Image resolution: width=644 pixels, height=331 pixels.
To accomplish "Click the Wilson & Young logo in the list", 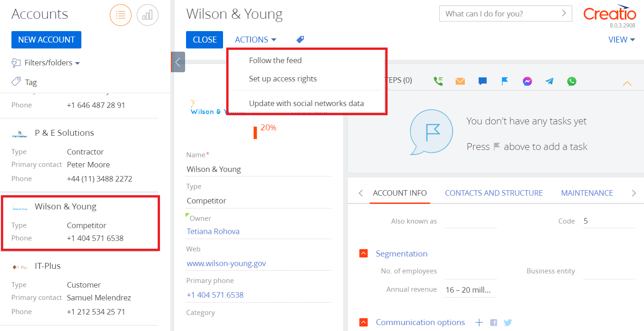I will [20, 208].
